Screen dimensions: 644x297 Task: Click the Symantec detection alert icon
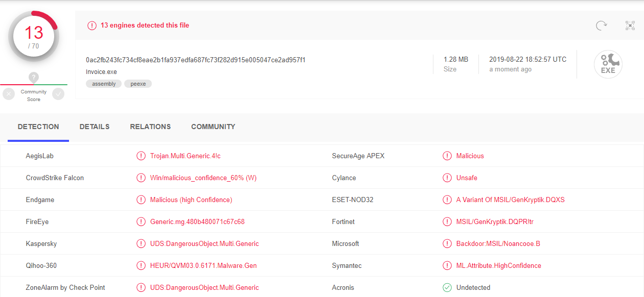[447, 266]
